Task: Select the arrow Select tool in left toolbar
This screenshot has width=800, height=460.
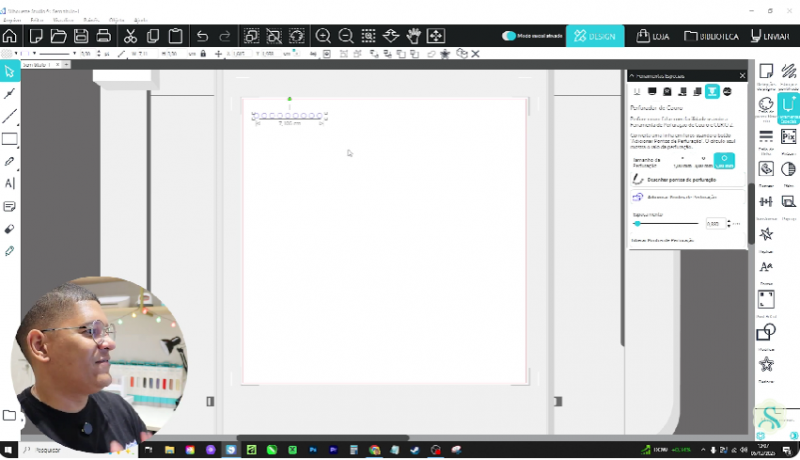Action: click(x=10, y=71)
